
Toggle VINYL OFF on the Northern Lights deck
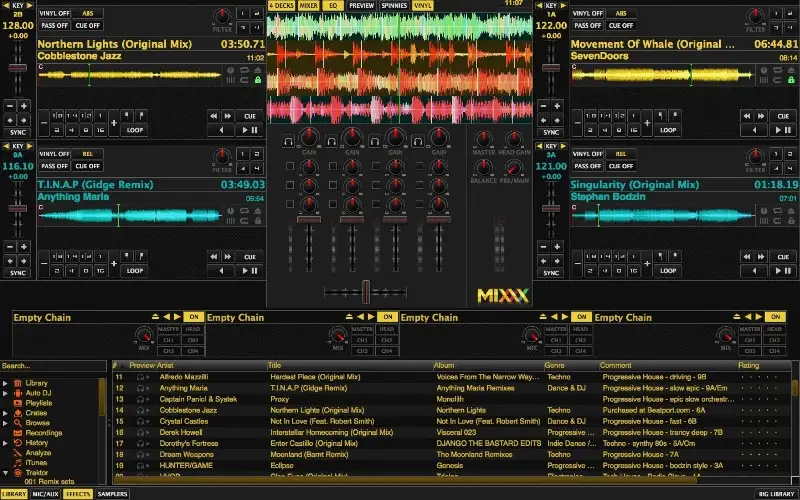(54, 13)
